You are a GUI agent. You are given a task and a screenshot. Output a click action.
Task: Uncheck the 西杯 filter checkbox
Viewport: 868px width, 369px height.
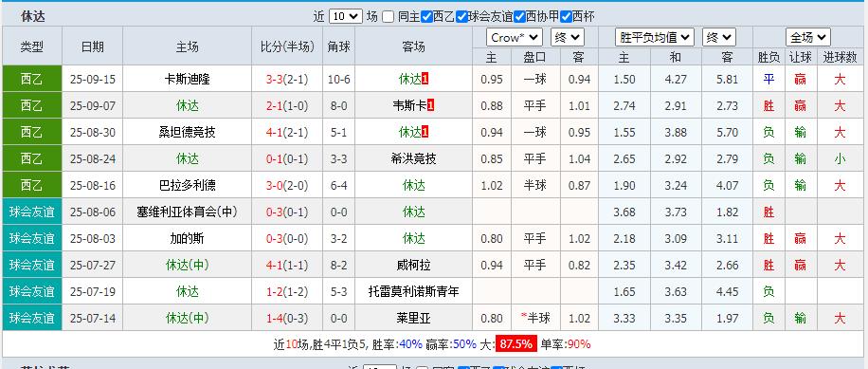(566, 17)
